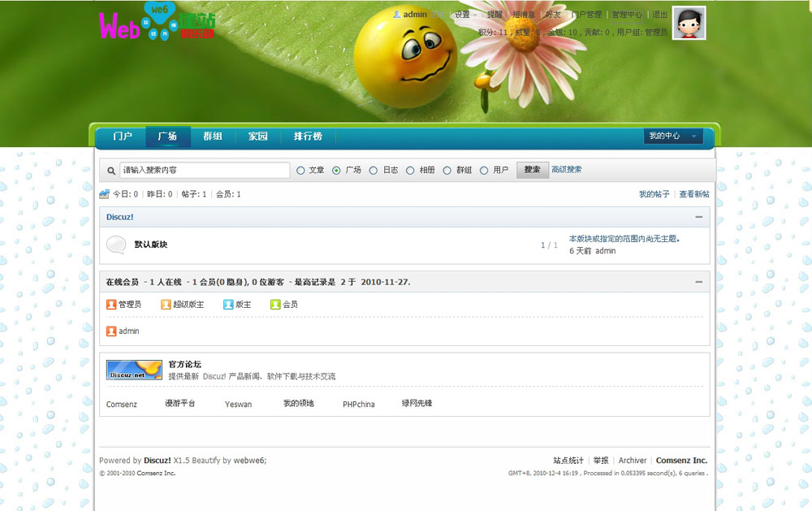Select the 日志 search radio button

coord(373,171)
